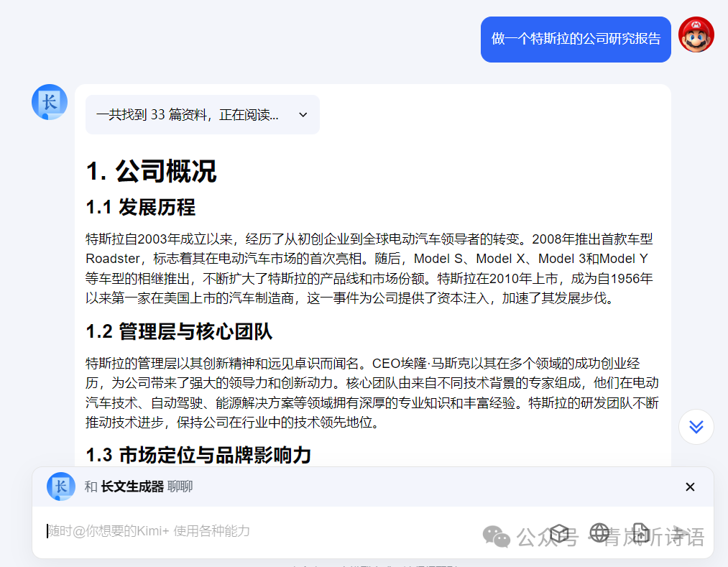
Task: Click the Mario user avatar
Action: click(696, 34)
